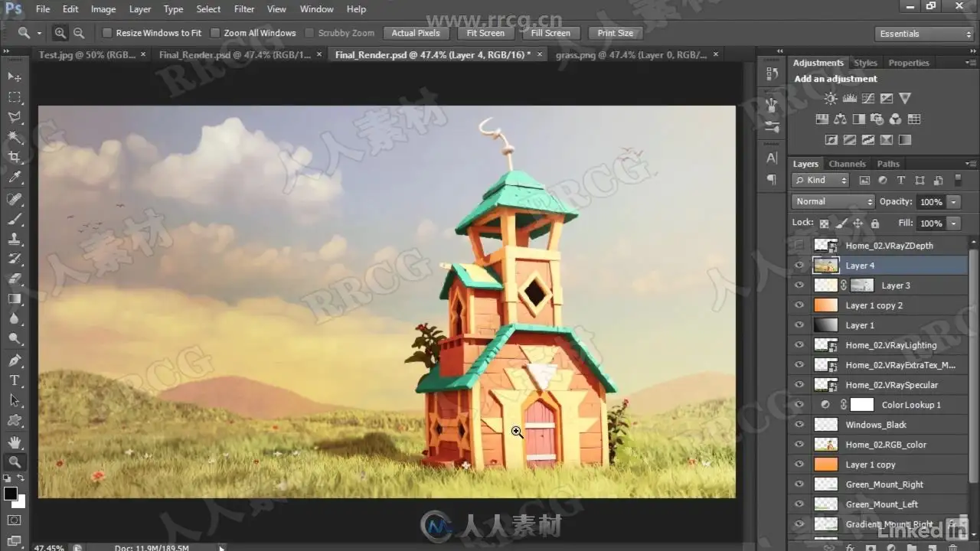The width and height of the screenshot is (980, 551).
Task: Select the Eyedropper tool
Action: point(15,178)
